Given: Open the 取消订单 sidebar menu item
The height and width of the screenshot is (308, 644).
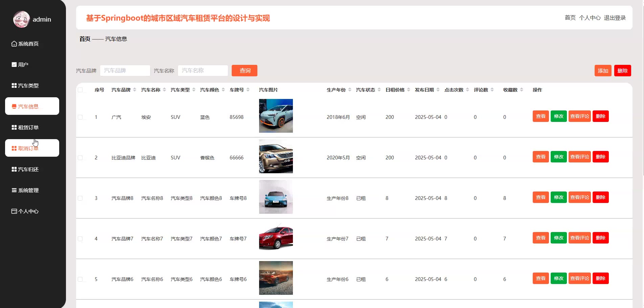Looking at the screenshot, I should click(32, 148).
